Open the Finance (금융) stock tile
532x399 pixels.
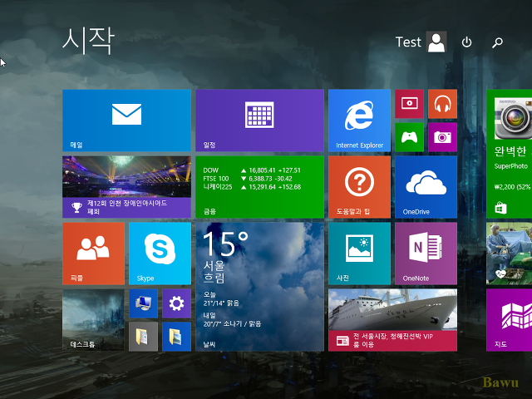coord(259,187)
